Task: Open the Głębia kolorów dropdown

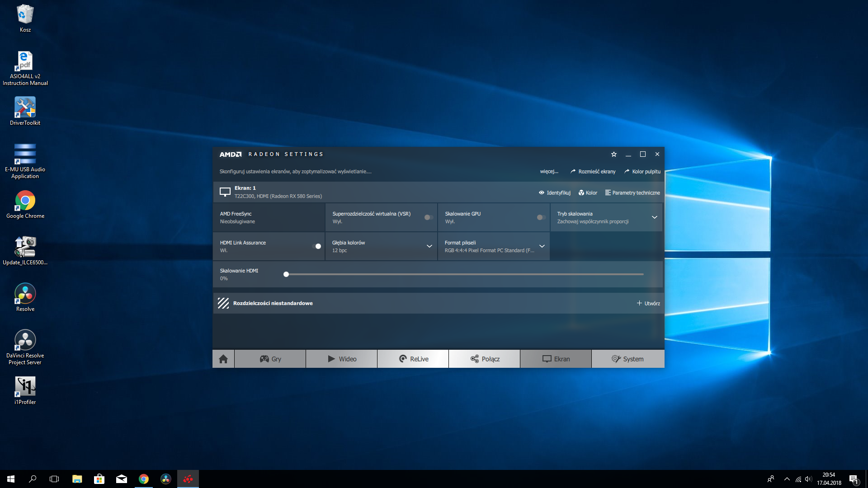Action: (x=429, y=246)
